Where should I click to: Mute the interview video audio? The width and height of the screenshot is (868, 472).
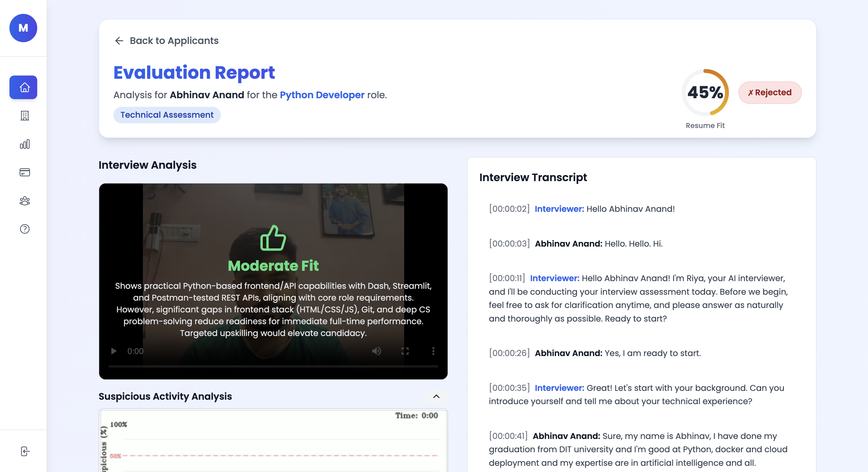(377, 351)
